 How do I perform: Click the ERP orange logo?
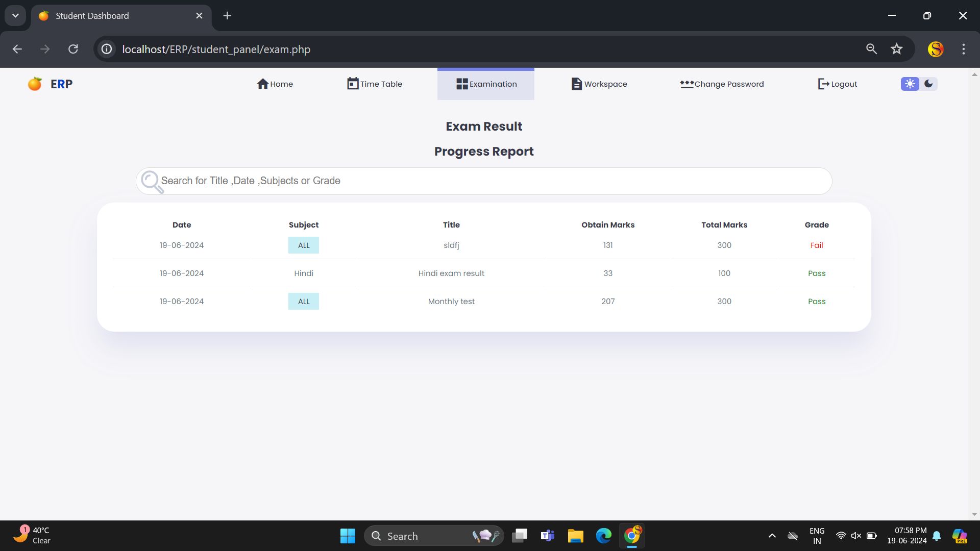(x=35, y=84)
